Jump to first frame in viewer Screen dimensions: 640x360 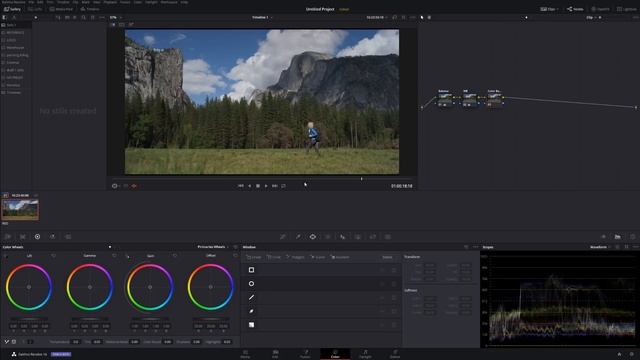click(x=241, y=186)
